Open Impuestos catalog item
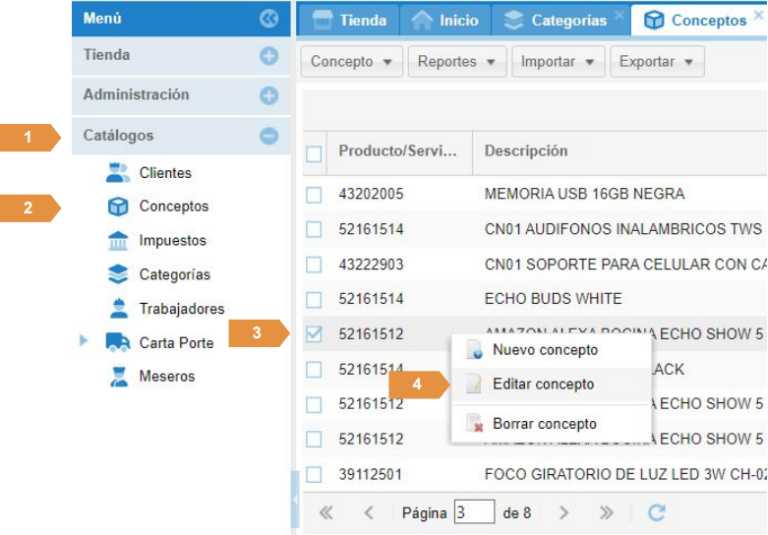The width and height of the screenshot is (768, 535). (172, 241)
